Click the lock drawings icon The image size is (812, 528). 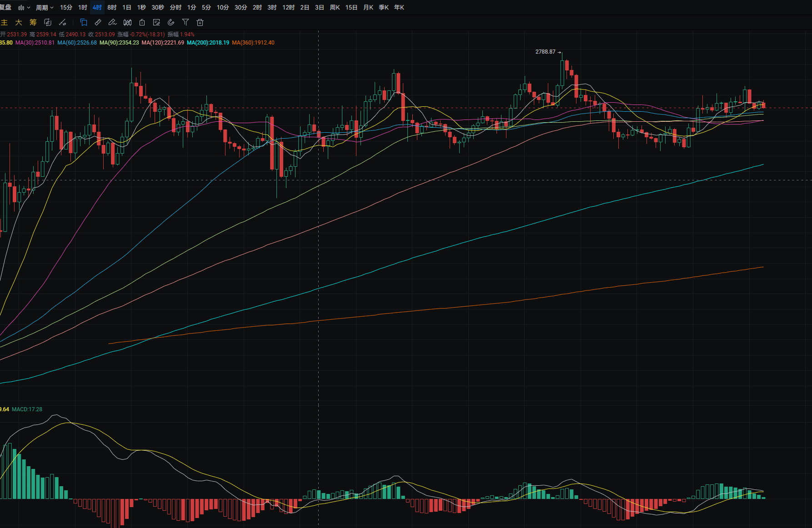[x=142, y=22]
